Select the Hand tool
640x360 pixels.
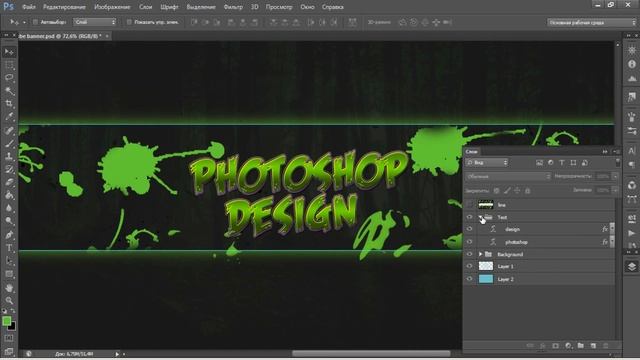click(x=9, y=288)
